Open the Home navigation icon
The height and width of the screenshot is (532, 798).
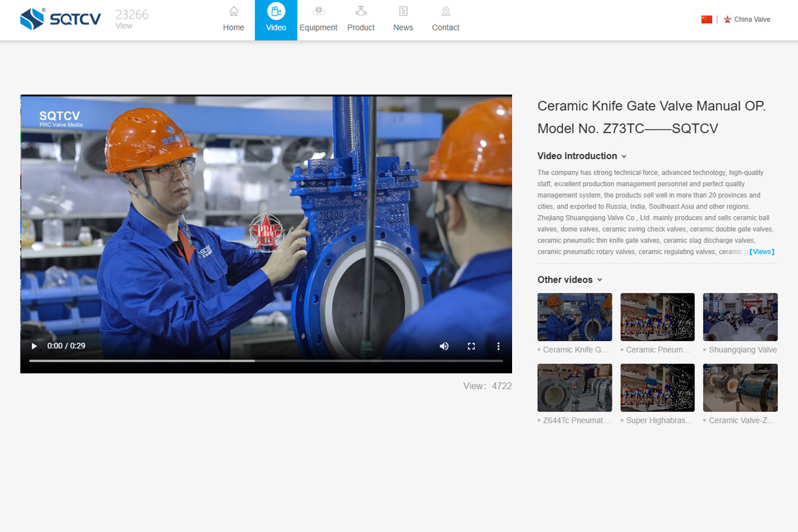[233, 11]
